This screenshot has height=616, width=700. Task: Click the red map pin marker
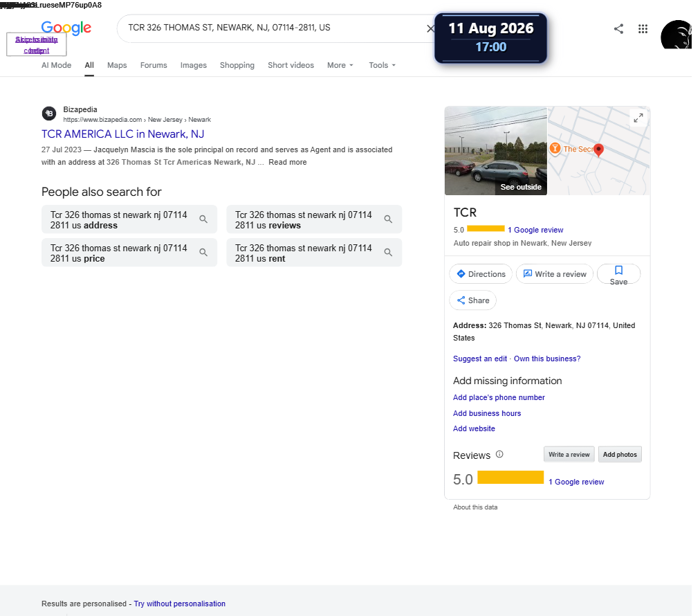598,150
